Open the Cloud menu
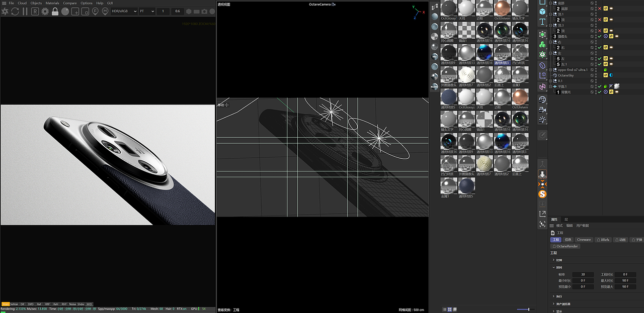644x313 pixels. (x=22, y=3)
